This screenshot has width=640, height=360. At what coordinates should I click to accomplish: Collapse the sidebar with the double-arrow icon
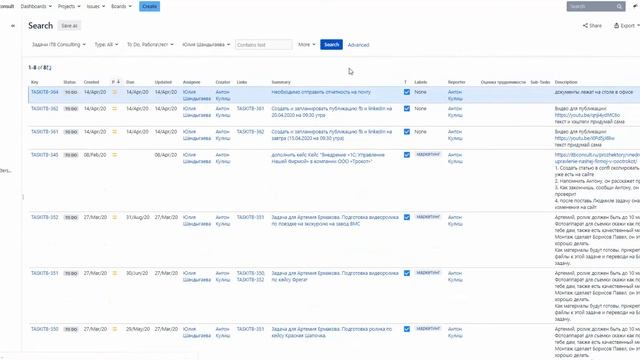coord(13,26)
